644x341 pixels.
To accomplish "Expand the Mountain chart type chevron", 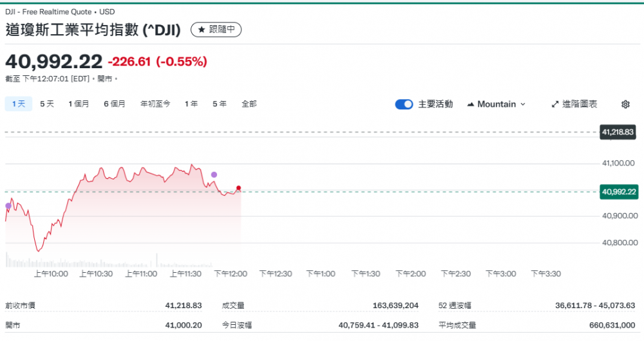I will click(522, 104).
